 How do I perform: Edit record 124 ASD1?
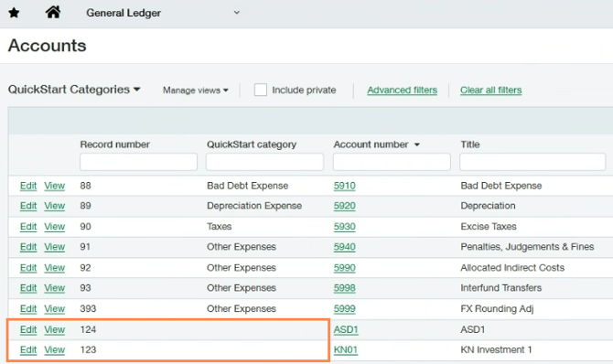click(x=28, y=330)
